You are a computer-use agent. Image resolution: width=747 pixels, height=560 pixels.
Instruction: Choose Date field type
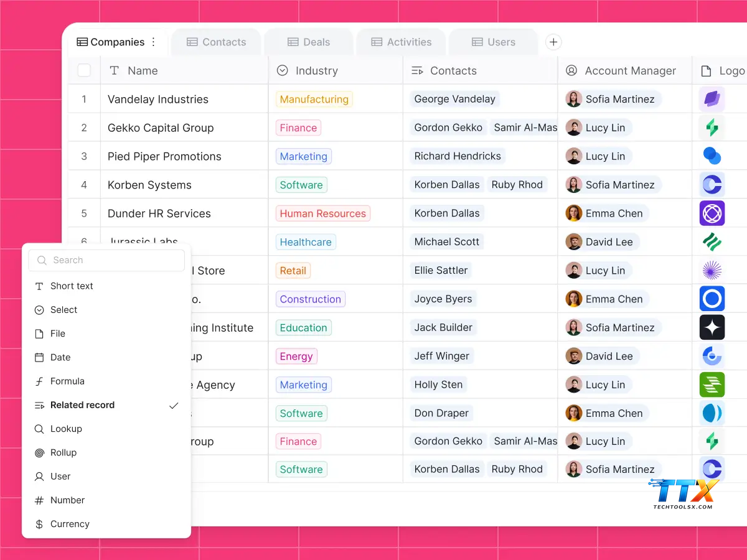pyautogui.click(x=106, y=357)
